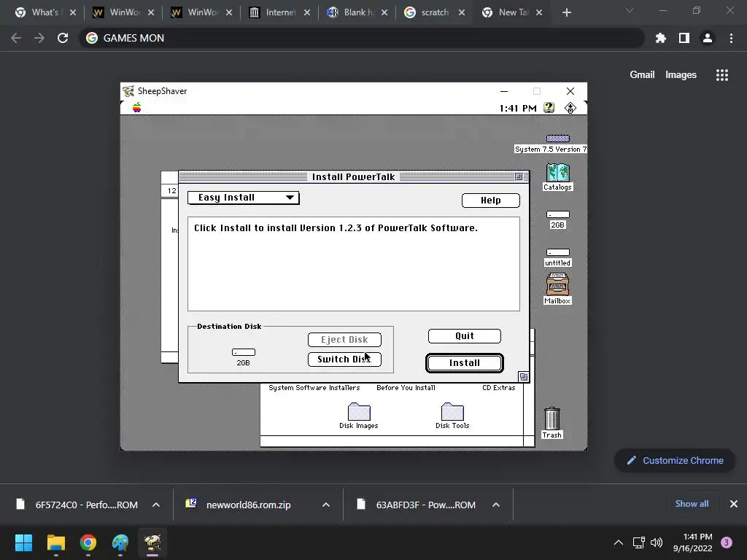Open the notification count badge
Screen dimensions: 747x560
click(x=727, y=542)
